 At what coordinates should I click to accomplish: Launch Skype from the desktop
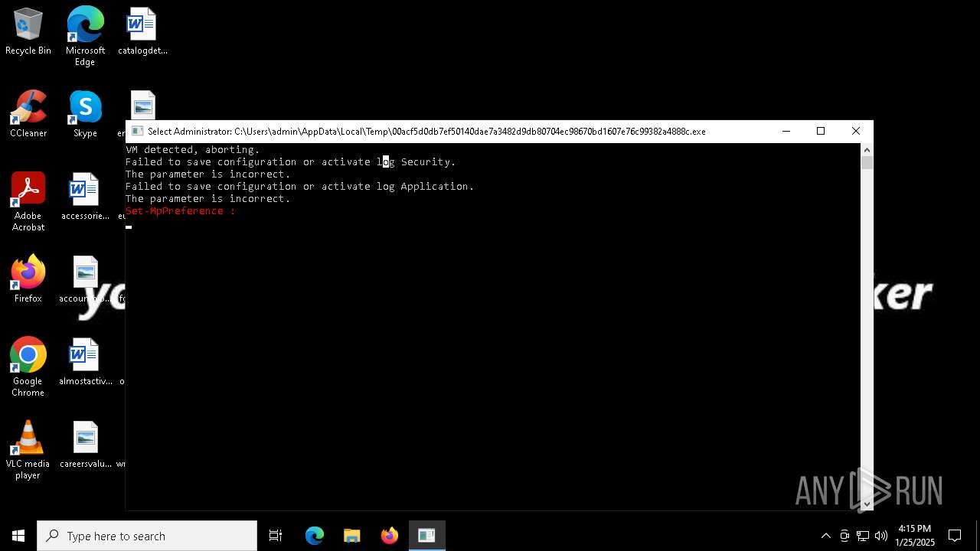click(x=85, y=115)
